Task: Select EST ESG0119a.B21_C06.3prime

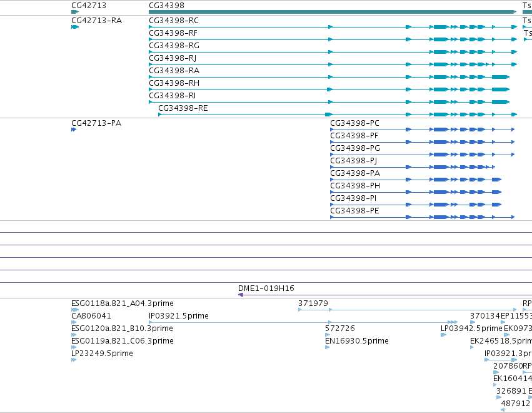Action: click(x=123, y=341)
